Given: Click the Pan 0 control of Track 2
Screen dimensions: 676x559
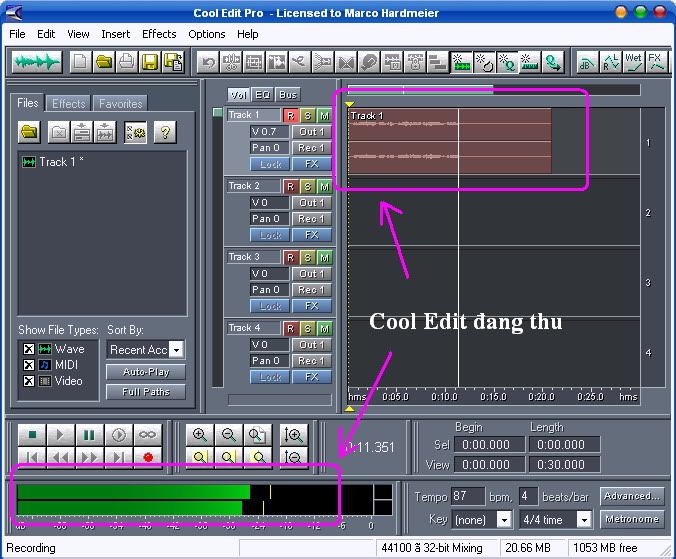Looking at the screenshot, I should [269, 219].
